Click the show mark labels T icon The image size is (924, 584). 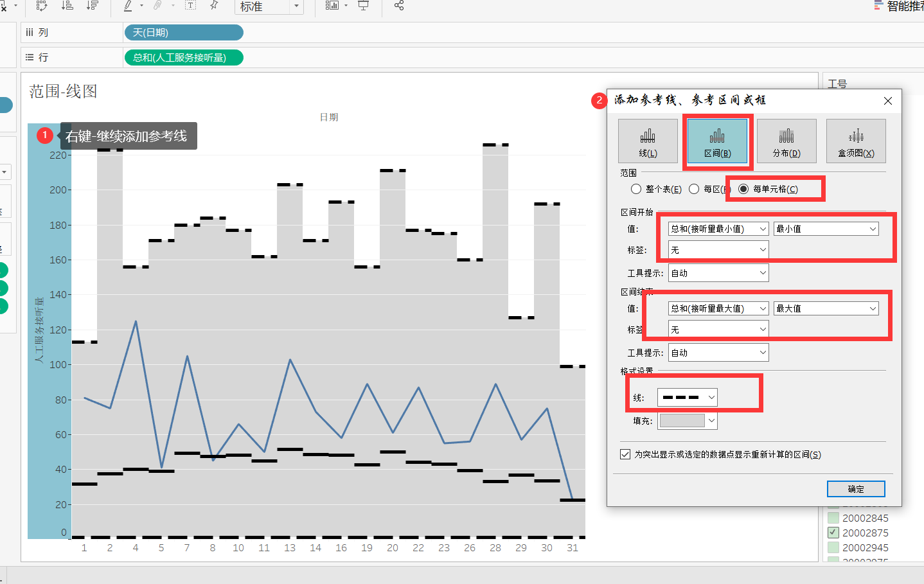191,6
